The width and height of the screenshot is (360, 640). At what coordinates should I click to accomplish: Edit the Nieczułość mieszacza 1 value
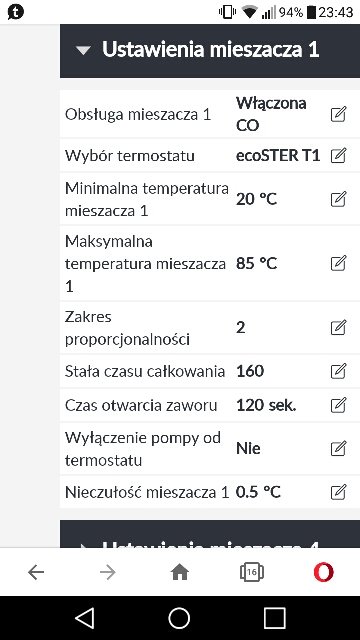tap(338, 492)
